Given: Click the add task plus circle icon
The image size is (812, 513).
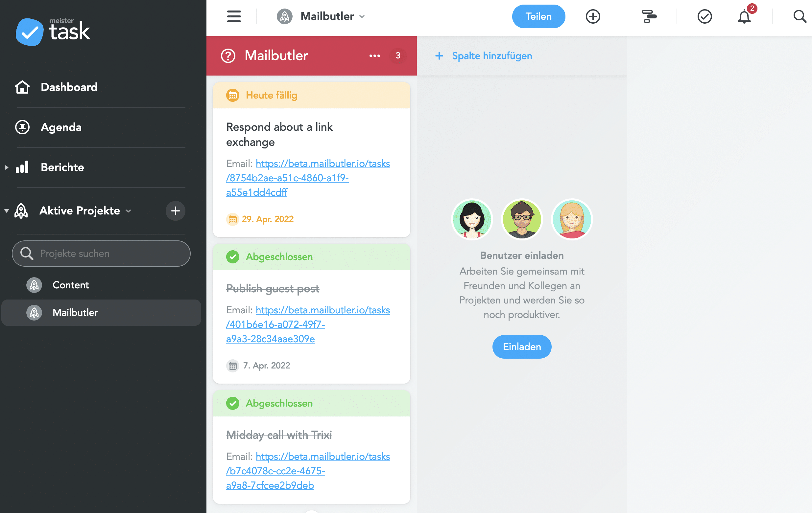Looking at the screenshot, I should [592, 16].
